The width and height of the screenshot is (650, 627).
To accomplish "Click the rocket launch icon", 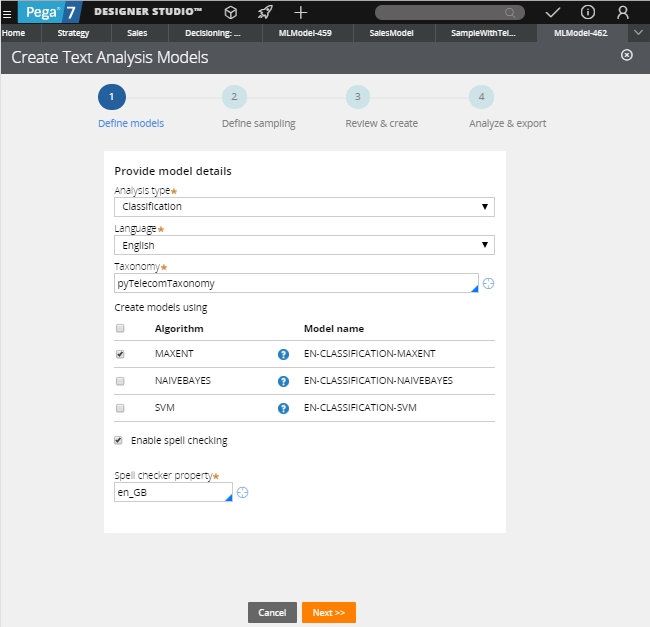I will pos(265,12).
